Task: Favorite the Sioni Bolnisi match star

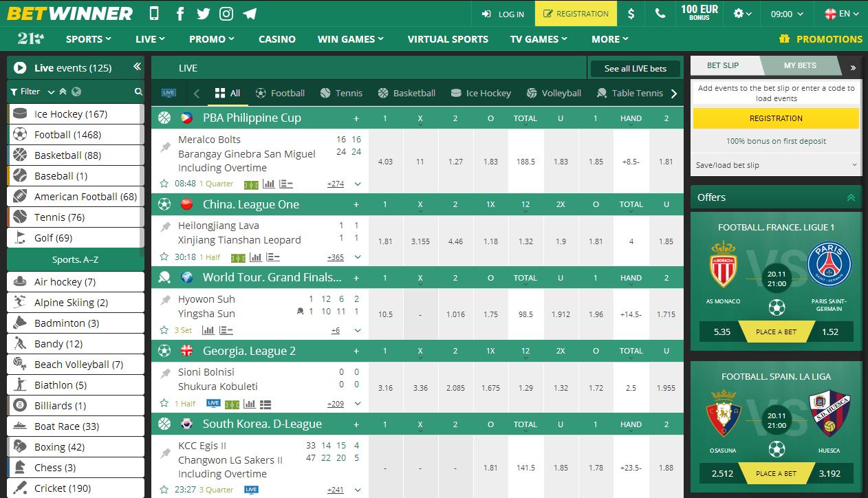Action: 164,404
